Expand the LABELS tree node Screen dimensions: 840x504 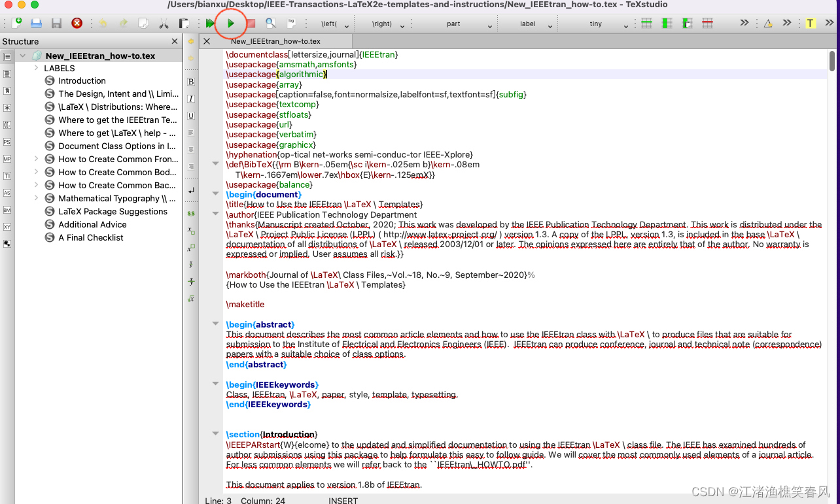[37, 68]
